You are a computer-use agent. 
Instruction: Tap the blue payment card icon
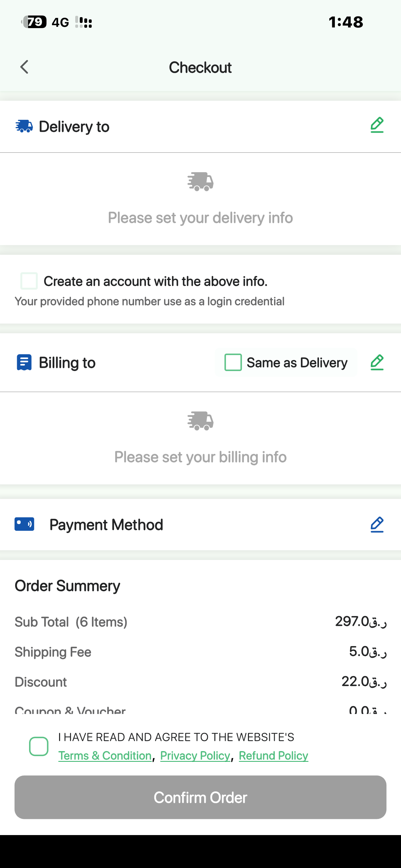point(24,524)
